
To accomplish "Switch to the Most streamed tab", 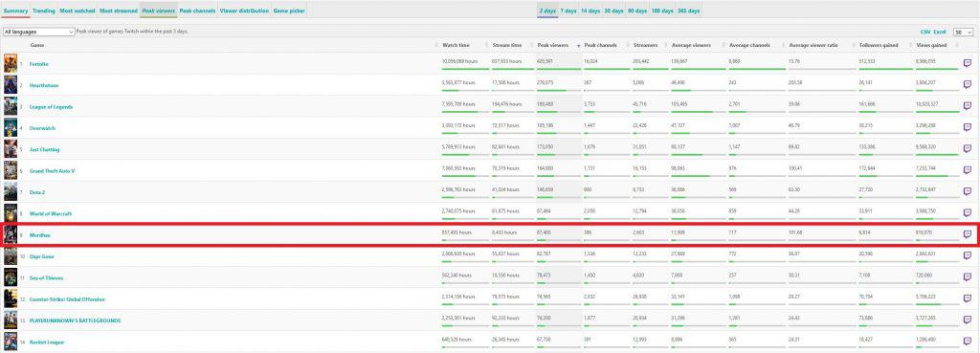I will tap(118, 11).
